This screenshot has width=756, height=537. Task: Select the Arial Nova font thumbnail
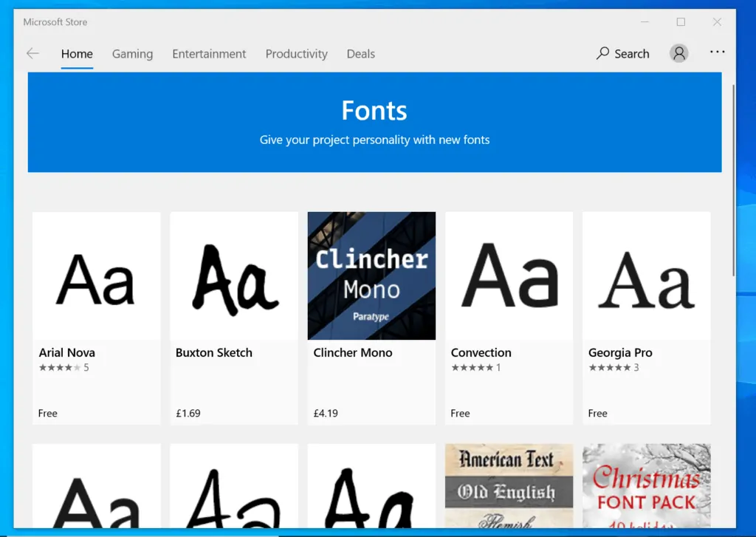[96, 276]
